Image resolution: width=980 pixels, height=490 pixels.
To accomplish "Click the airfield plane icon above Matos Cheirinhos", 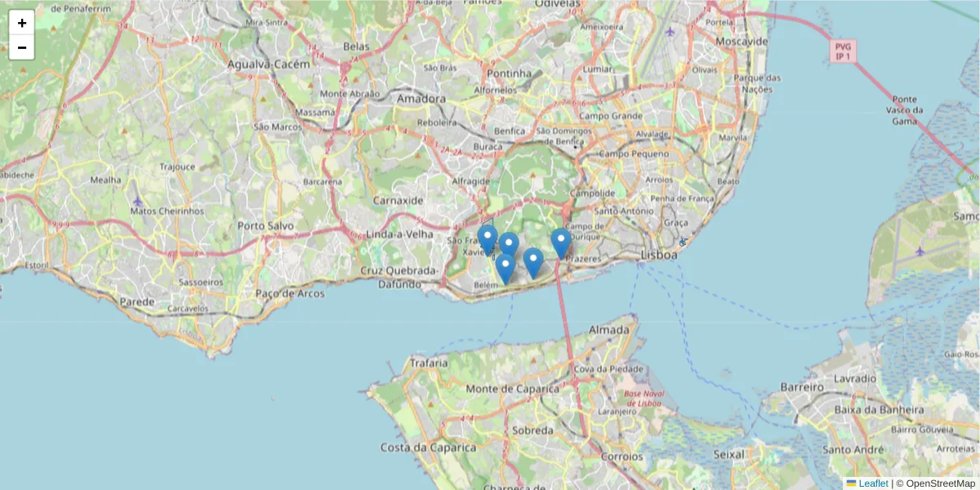I will click(137, 201).
